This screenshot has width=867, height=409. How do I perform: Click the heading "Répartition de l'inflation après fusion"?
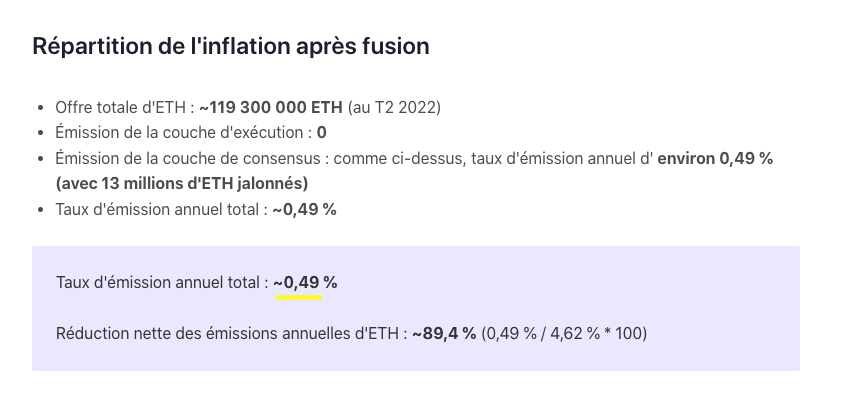click(x=231, y=46)
